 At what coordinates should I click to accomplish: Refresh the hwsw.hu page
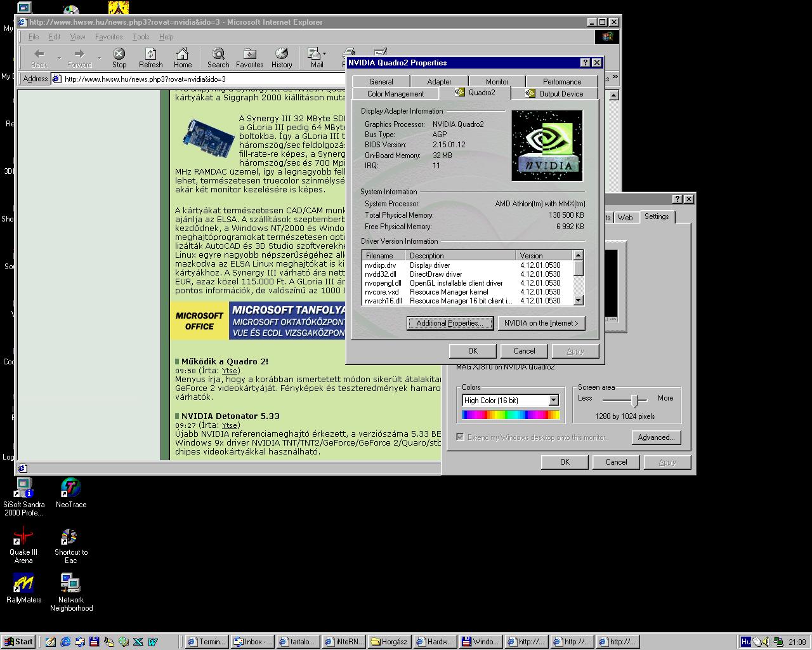point(151,57)
